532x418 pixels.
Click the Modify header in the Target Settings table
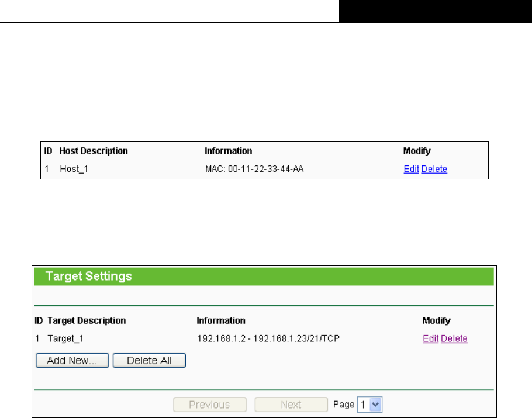pos(436,320)
